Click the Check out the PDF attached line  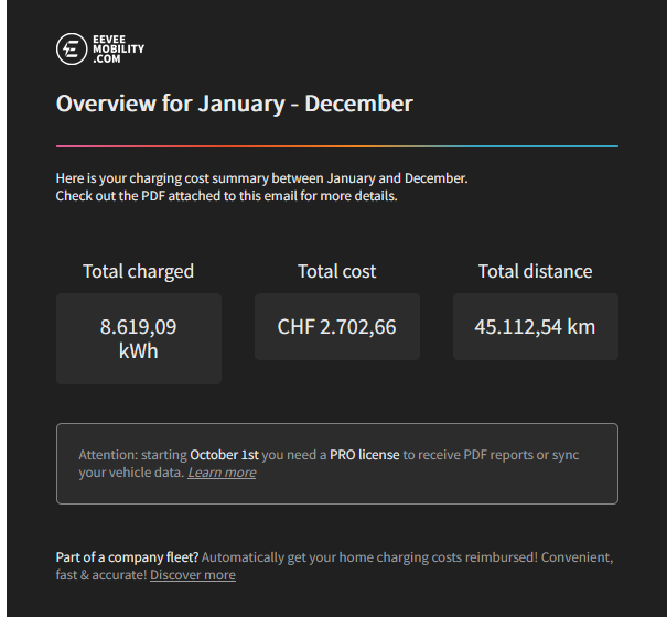coord(226,196)
